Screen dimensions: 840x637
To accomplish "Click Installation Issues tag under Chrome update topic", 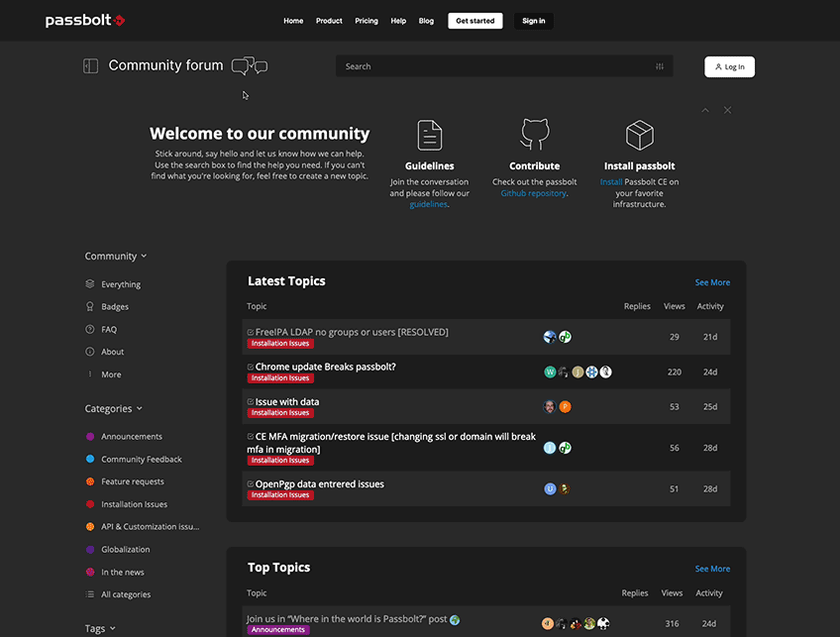I will tap(280, 378).
